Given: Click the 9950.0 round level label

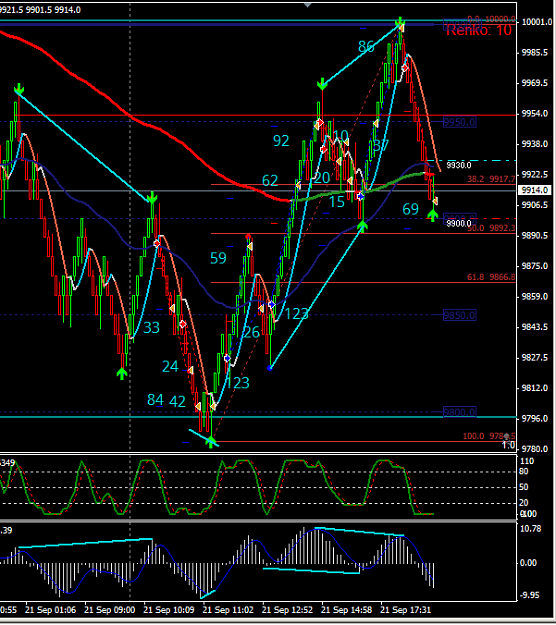Looking at the screenshot, I should [x=460, y=122].
